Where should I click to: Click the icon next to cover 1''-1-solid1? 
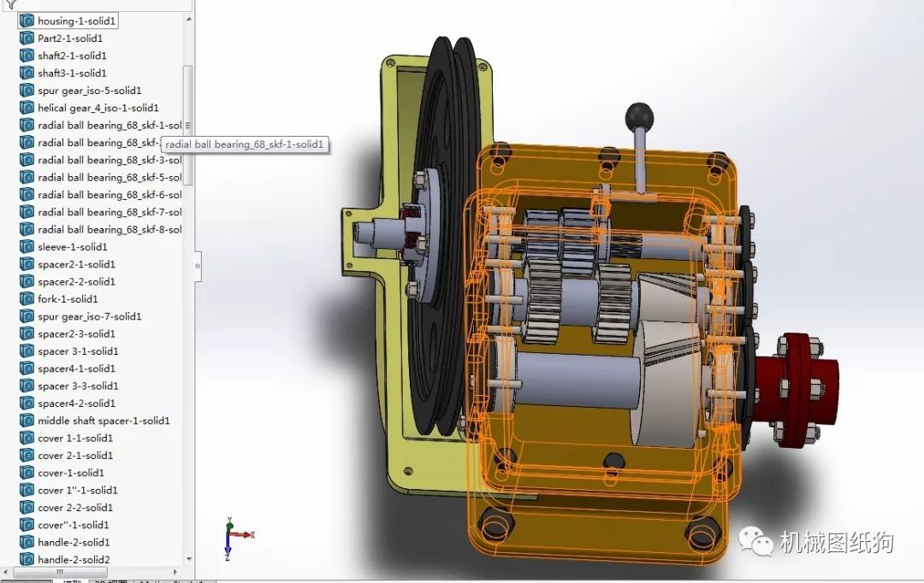[x=27, y=490]
